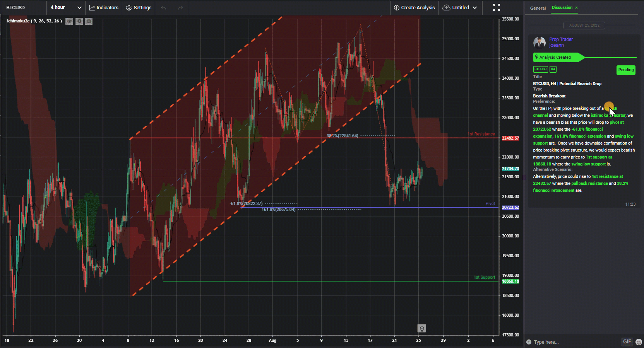644x348 pixels.
Task: Toggle Ichimoku indicator visibility eye icon
Action: (69, 21)
